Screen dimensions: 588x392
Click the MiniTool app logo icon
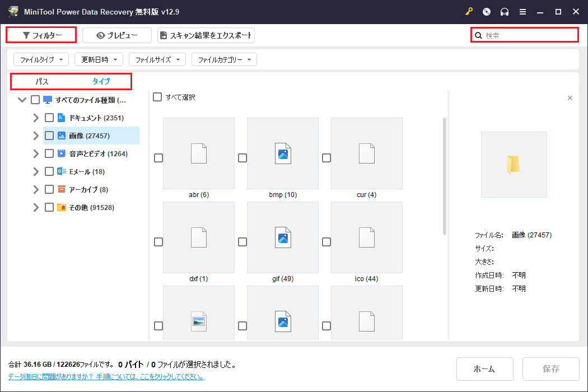(x=13, y=11)
